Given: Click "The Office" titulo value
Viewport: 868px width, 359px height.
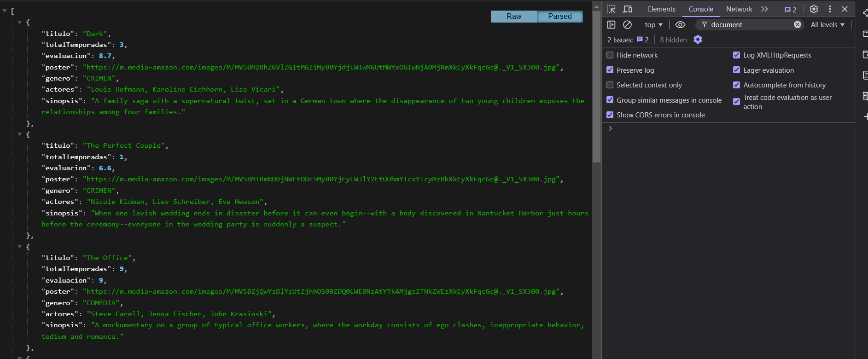Looking at the screenshot, I should (107, 258).
